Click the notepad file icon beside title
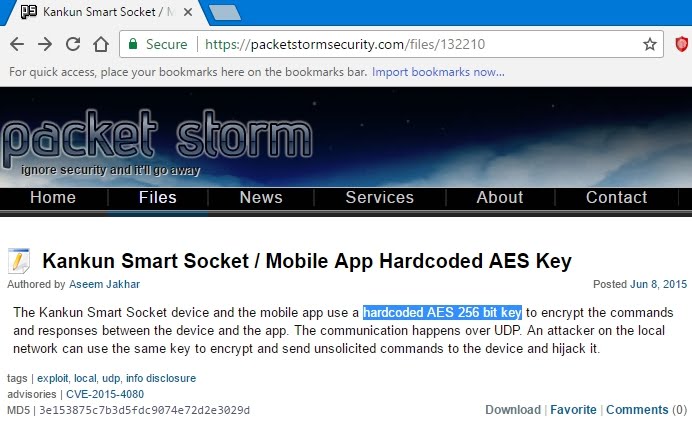 (19, 261)
